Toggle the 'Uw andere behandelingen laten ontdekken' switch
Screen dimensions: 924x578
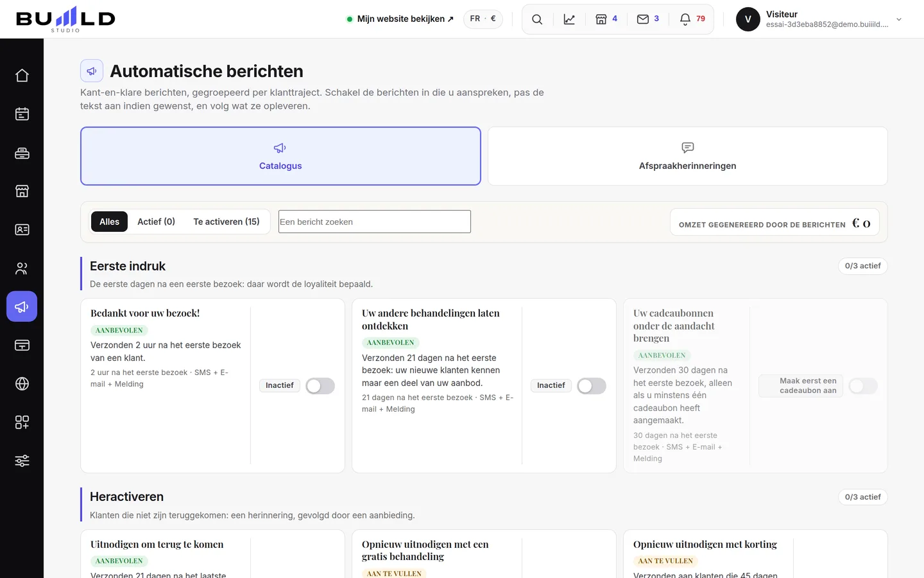point(592,386)
